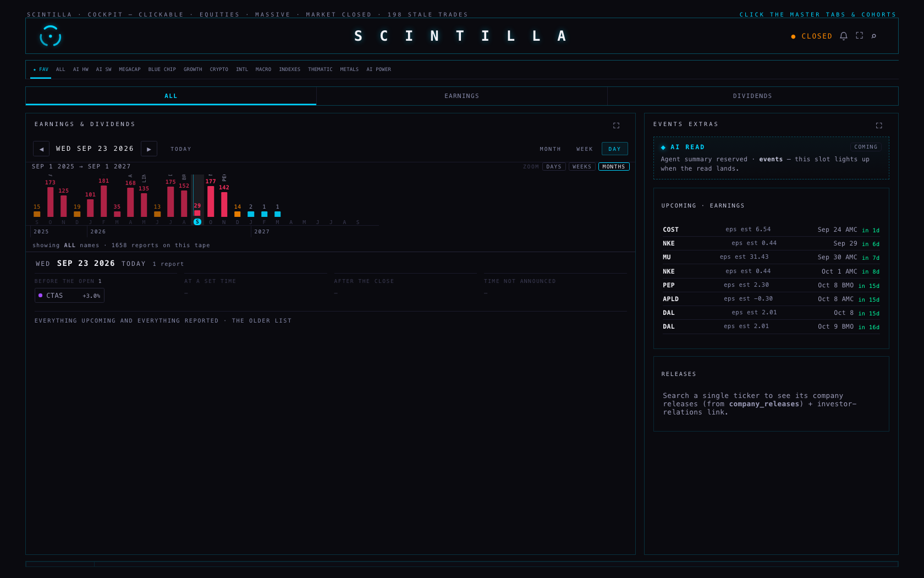This screenshot has height=578, width=924.
Task: Open the PEP earnings row
Action: pos(771,285)
